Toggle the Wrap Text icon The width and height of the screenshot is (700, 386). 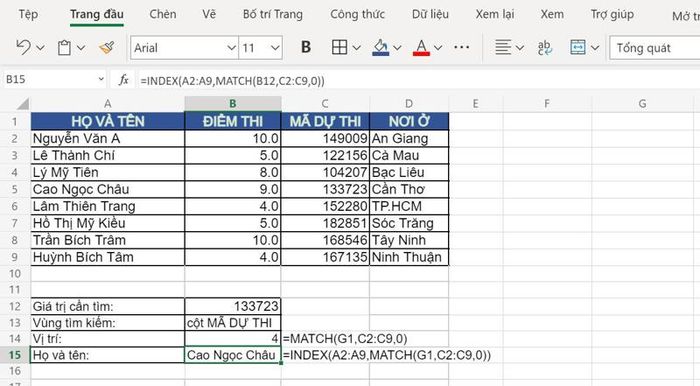point(545,47)
